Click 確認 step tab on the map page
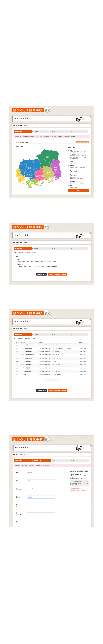 pyautogui.click(x=60, y=131)
